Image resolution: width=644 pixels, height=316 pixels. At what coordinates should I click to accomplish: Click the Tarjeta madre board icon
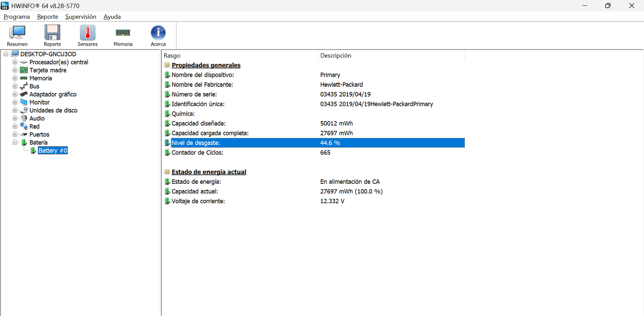pos(24,70)
